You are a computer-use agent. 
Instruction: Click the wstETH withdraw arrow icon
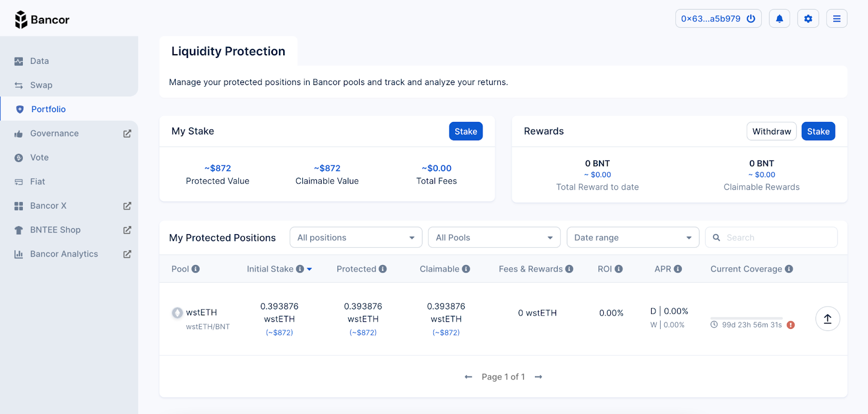[828, 319]
